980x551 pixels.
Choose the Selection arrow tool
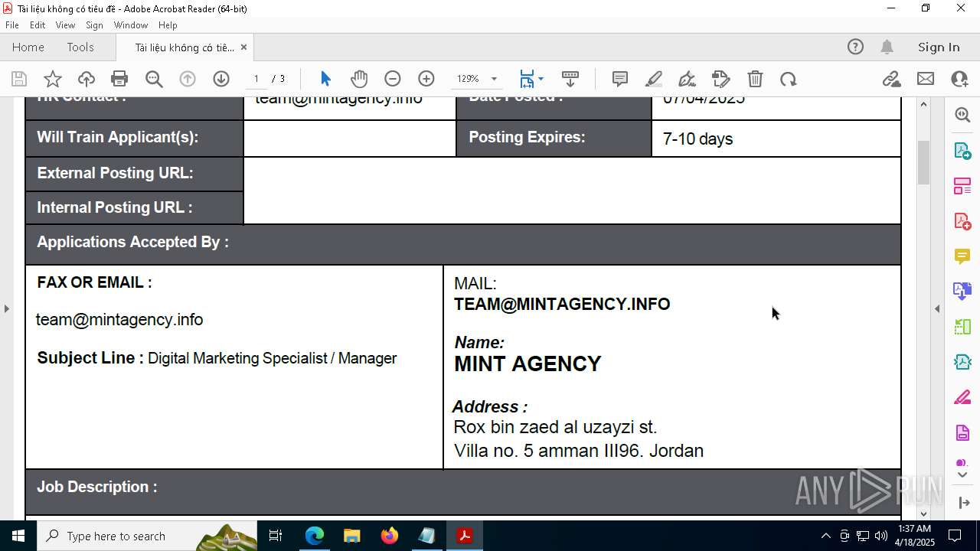pos(325,79)
